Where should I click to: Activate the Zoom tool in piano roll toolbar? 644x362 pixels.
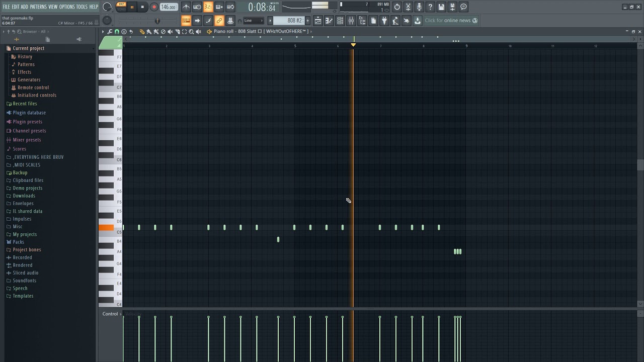191,32
